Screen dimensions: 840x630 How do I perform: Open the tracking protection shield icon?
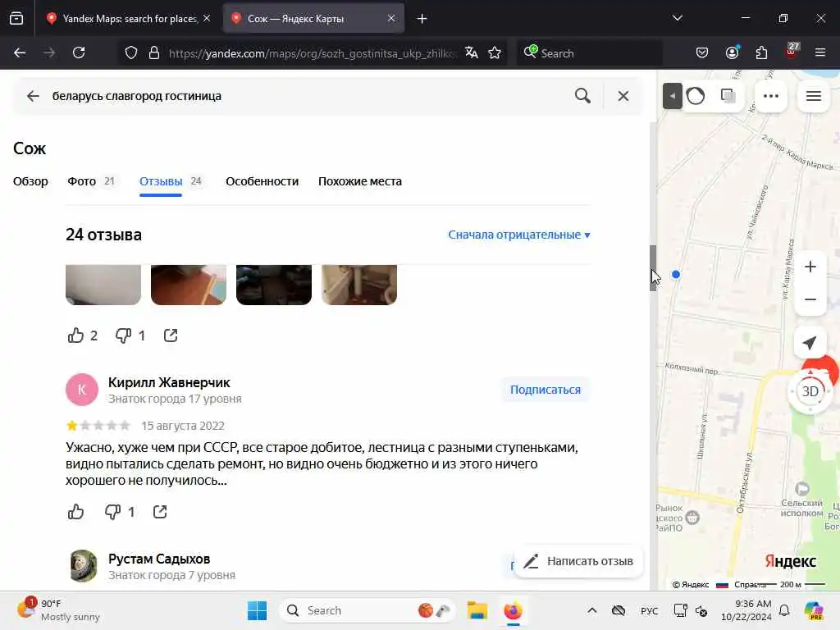point(131,52)
